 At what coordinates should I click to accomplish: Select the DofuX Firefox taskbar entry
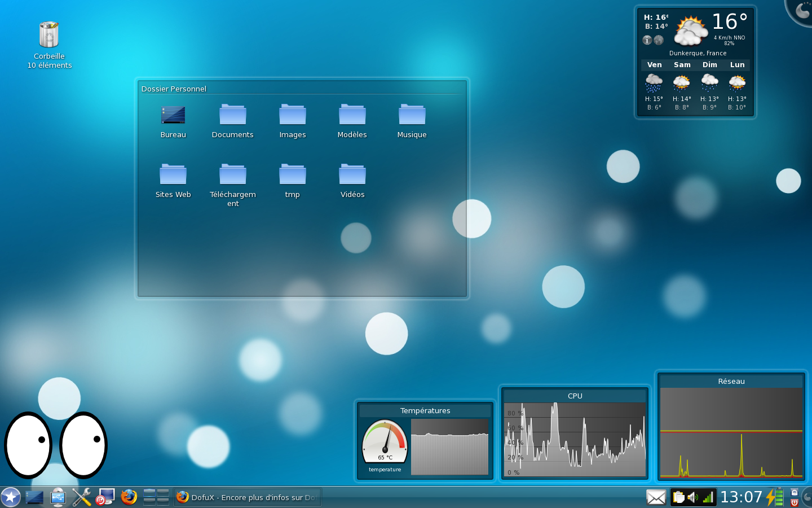247,497
